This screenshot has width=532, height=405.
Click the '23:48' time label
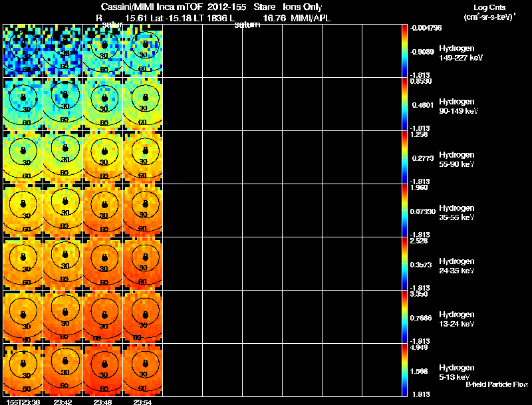pyautogui.click(x=102, y=402)
